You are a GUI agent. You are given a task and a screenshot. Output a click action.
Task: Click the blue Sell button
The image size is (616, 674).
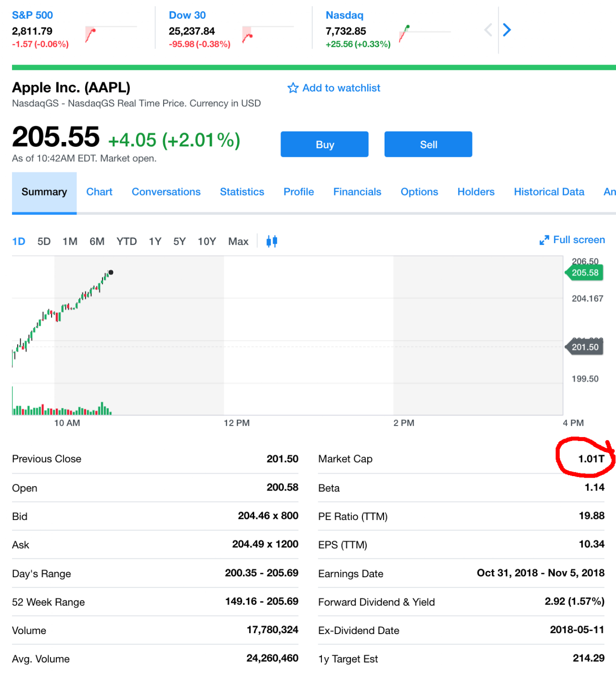pyautogui.click(x=428, y=144)
